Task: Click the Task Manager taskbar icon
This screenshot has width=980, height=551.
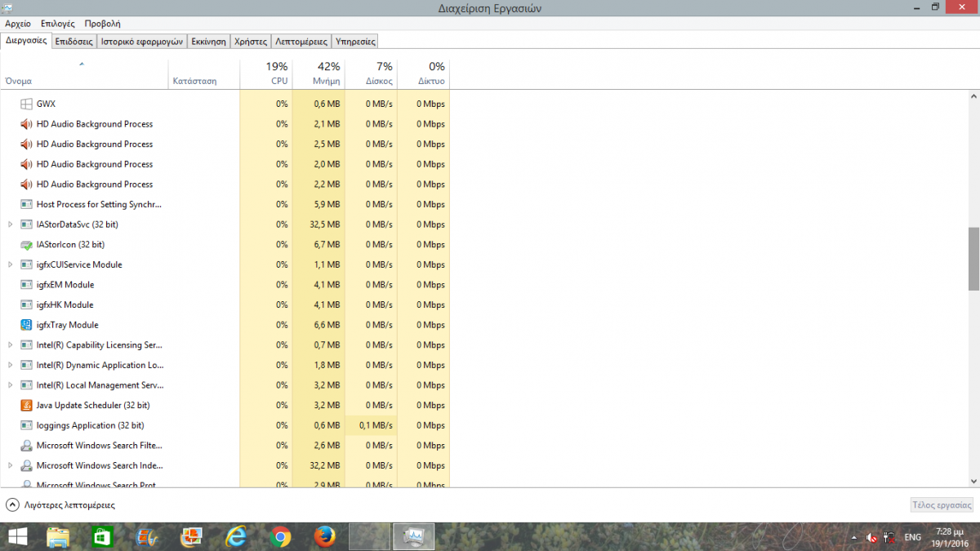Action: pos(413,537)
